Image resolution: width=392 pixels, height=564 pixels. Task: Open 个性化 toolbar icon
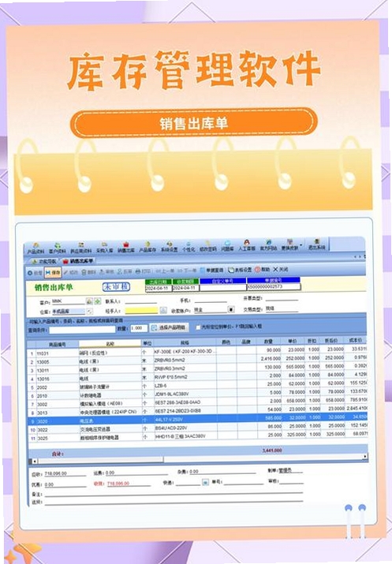tap(189, 247)
